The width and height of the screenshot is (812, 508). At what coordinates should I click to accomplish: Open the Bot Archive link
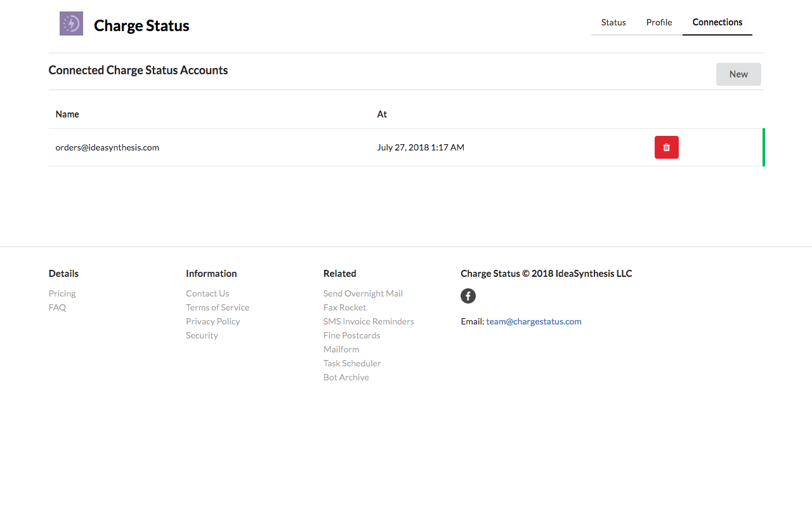346,377
